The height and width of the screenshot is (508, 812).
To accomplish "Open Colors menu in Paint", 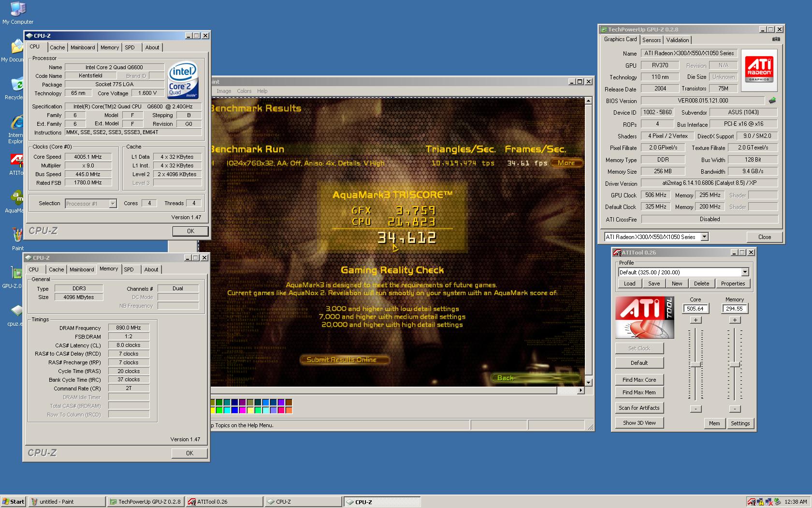I will [244, 91].
